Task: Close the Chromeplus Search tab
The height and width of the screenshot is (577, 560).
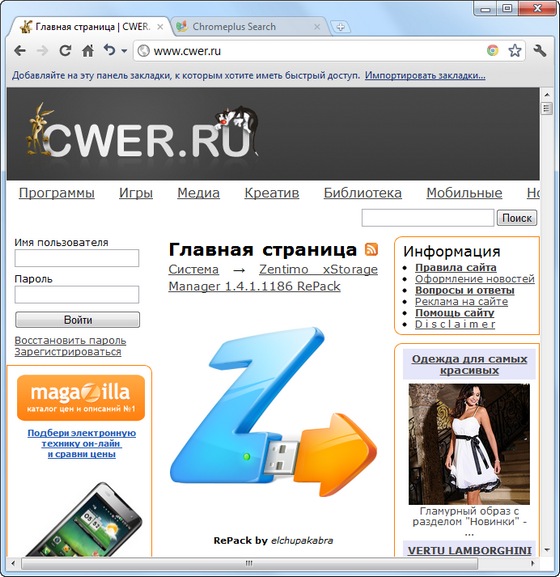Action: [317, 27]
